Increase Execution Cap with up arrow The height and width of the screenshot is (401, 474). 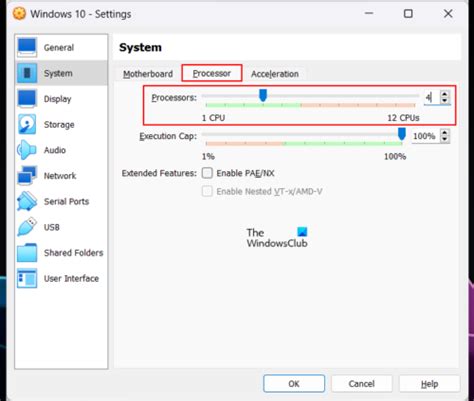445,133
